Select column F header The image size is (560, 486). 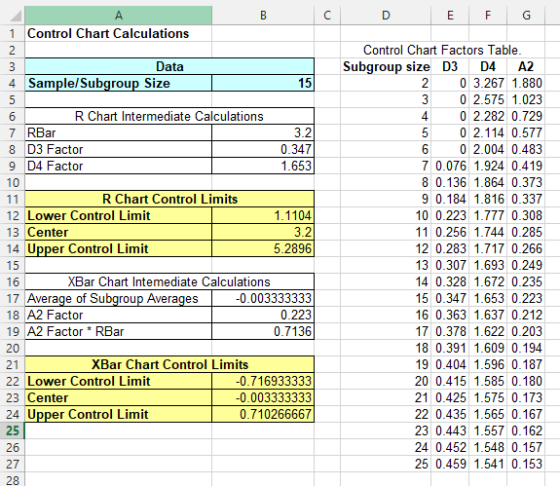click(x=488, y=15)
